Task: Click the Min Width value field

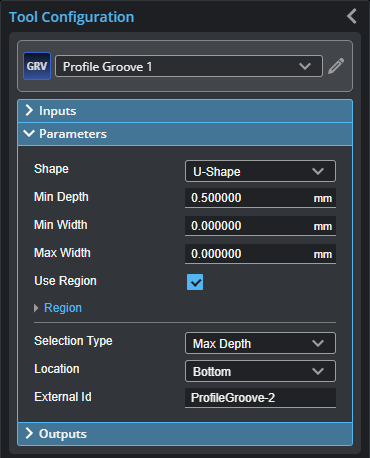Action: (260, 226)
